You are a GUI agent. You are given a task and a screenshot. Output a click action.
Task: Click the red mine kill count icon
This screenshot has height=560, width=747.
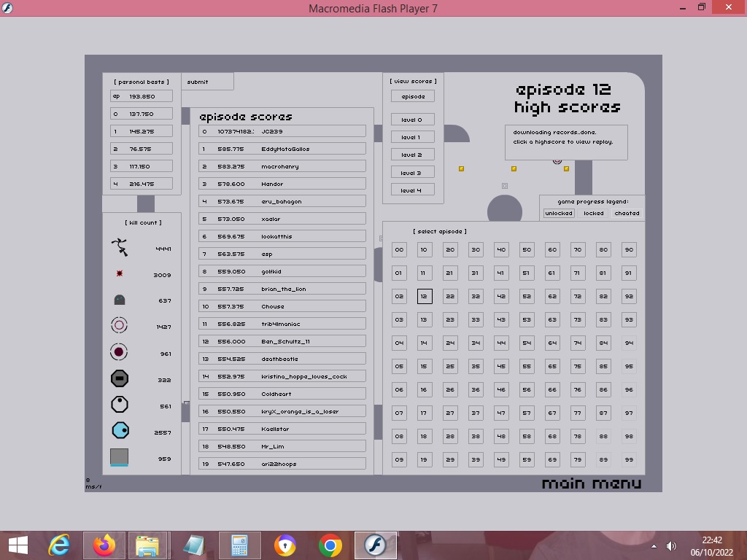[x=120, y=273]
